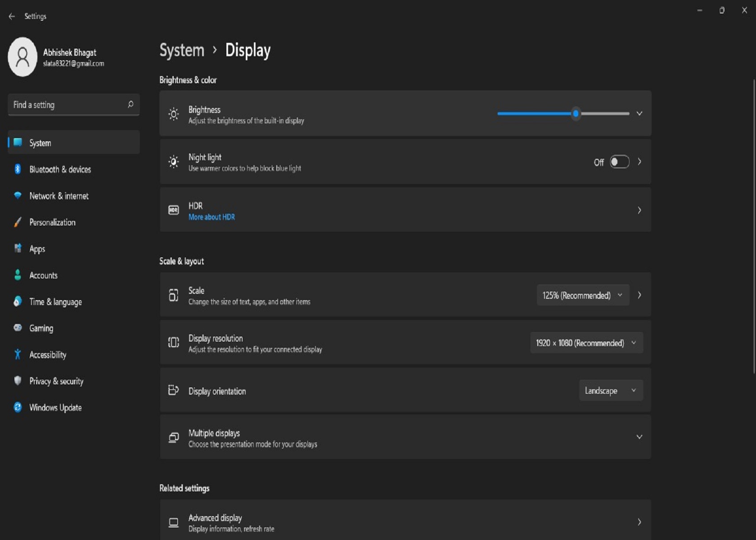
Task: Expand the Multiple displays section
Action: 639,437
